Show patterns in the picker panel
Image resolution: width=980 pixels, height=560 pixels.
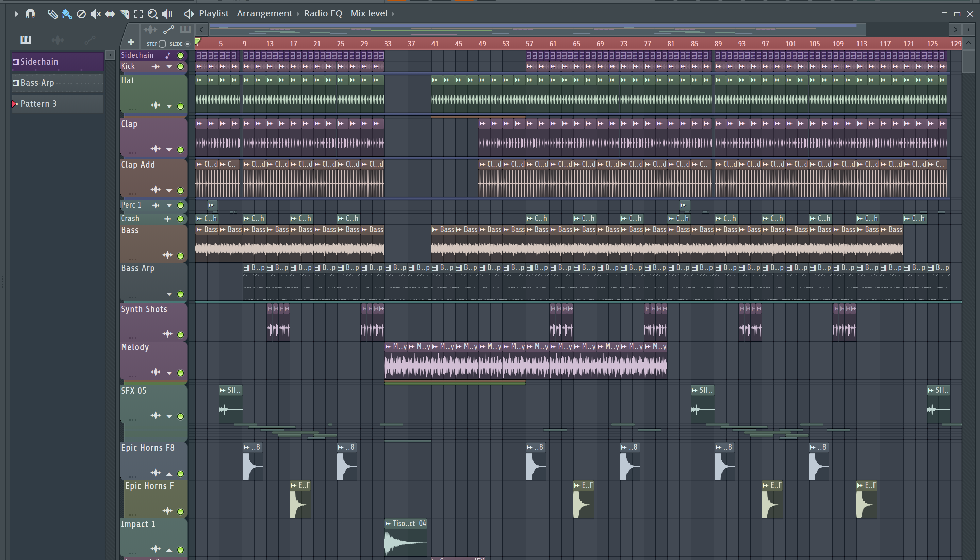click(x=26, y=39)
